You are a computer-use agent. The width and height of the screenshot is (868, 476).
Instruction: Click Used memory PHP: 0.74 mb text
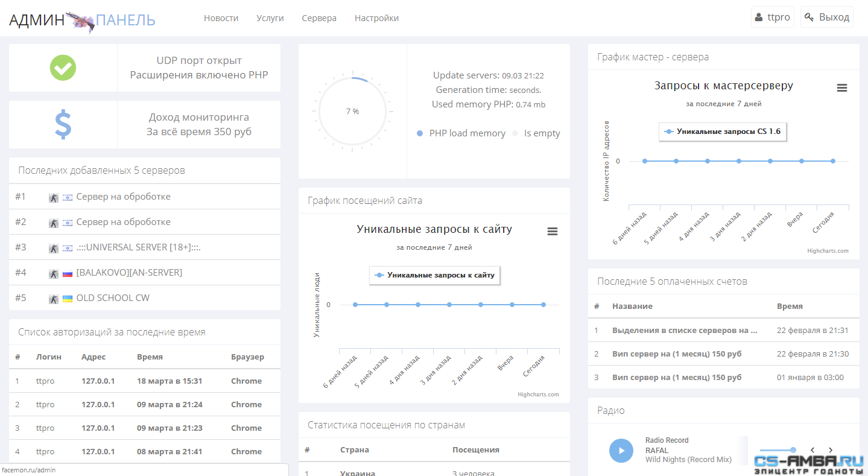click(489, 104)
